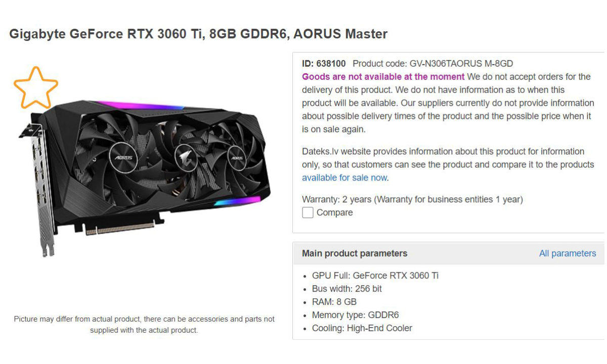Tick the Compare checkbox
This screenshot has width=607, height=364.
tap(308, 213)
